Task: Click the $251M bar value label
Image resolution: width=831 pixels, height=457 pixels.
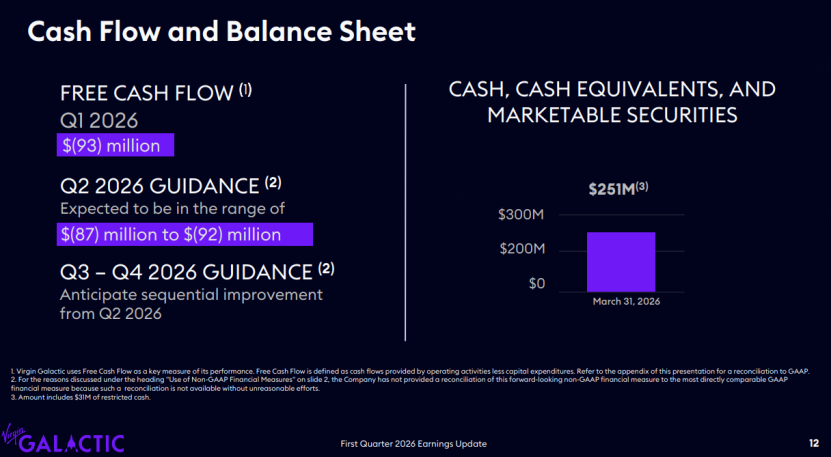Action: (621, 190)
